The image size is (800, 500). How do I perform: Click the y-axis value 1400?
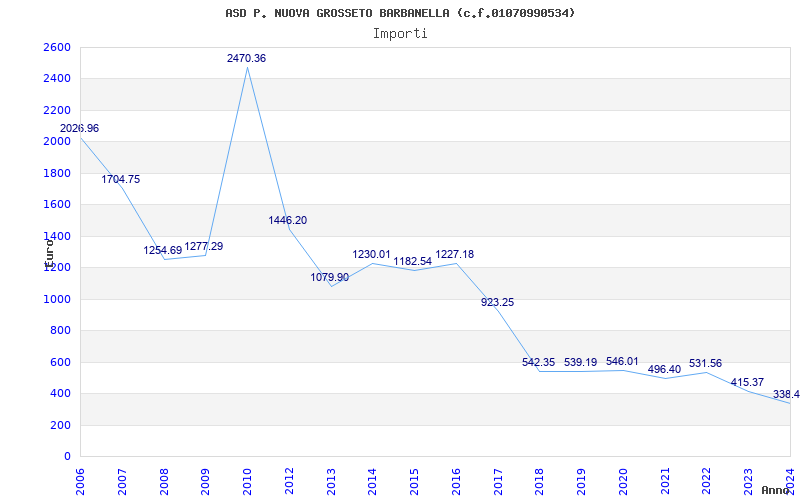57,236
